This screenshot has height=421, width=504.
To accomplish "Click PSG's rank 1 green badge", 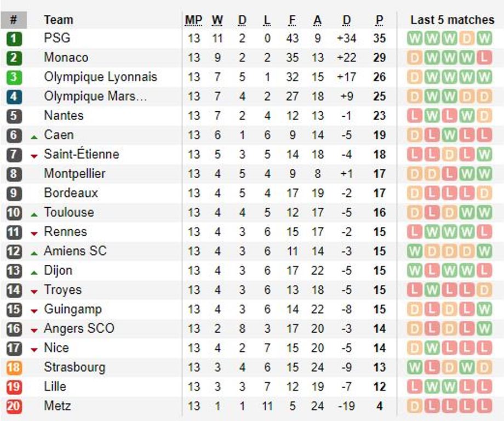I will (14, 38).
